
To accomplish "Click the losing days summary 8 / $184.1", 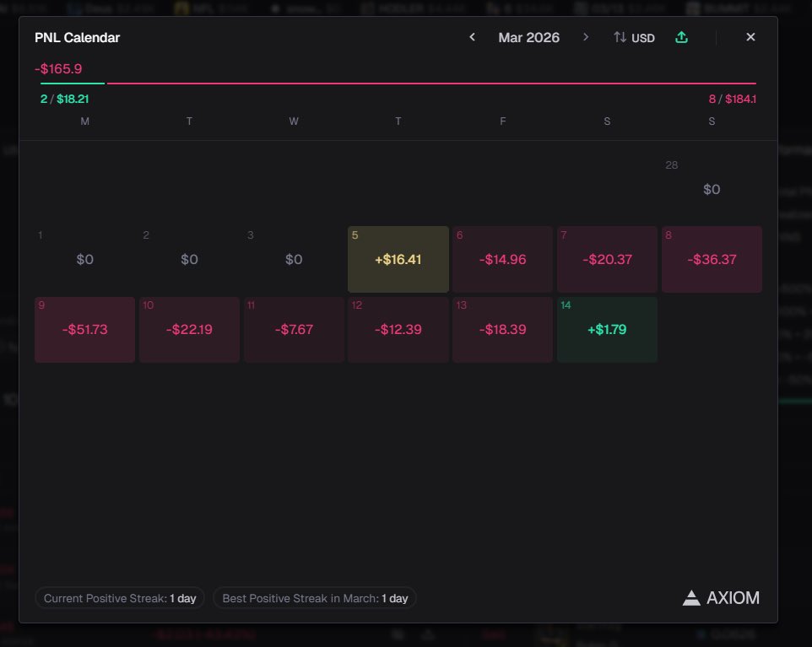I will [733, 99].
